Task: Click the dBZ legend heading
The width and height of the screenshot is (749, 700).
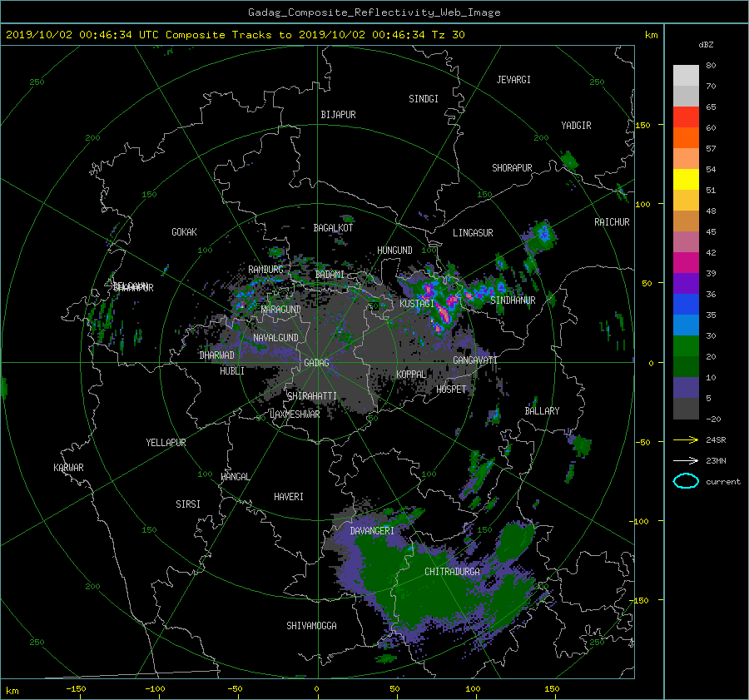Action: click(x=706, y=45)
